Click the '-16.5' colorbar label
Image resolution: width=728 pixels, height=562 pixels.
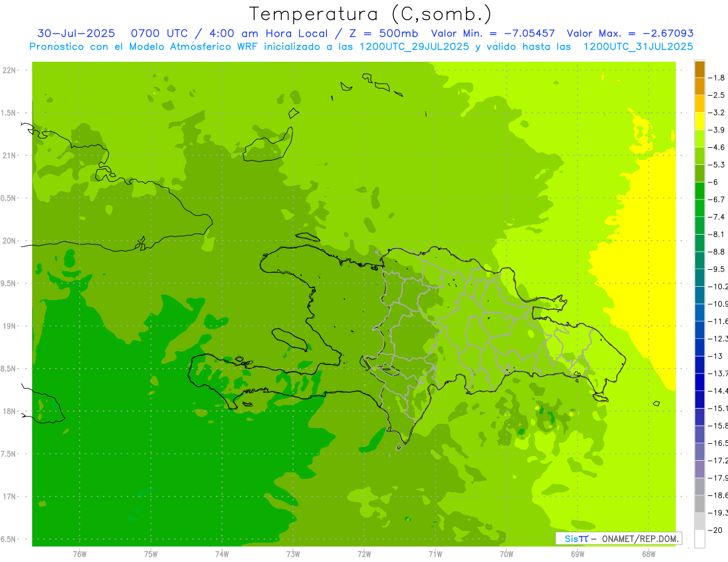click(x=718, y=443)
